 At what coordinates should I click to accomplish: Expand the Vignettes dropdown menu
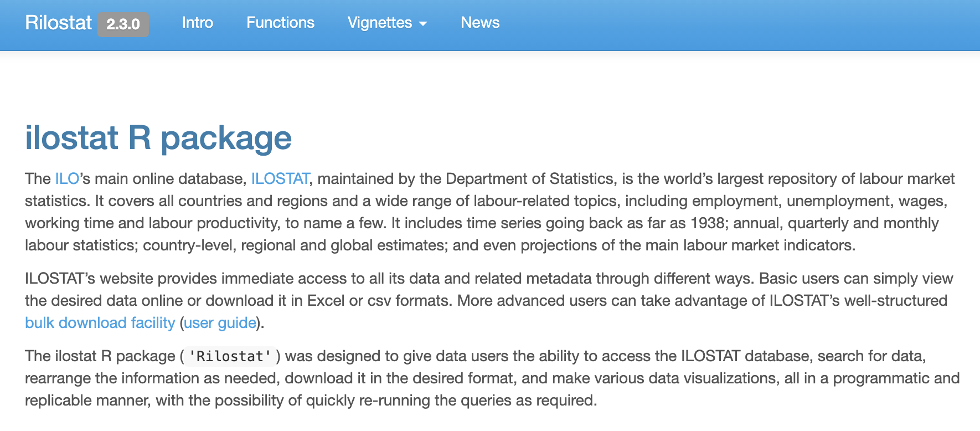point(380,23)
